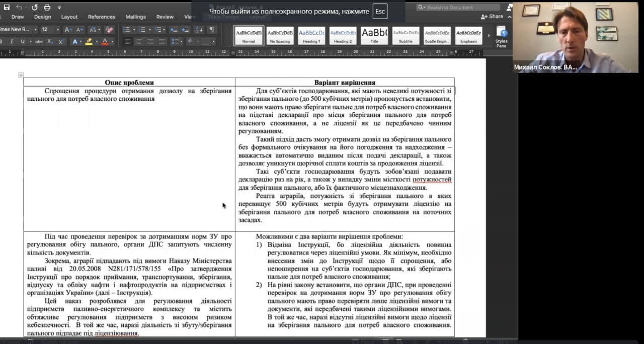Open the Text Effects button
The width and height of the screenshot is (644, 344).
pos(74,41)
